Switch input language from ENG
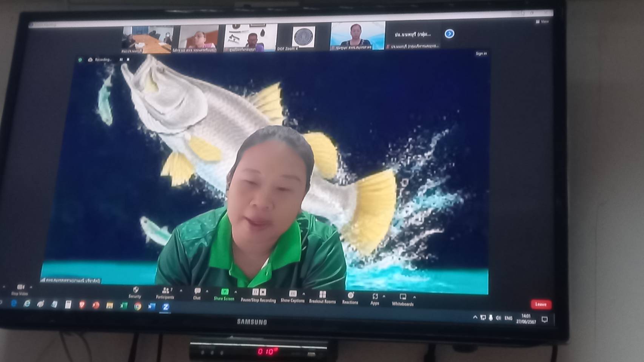 point(508,318)
